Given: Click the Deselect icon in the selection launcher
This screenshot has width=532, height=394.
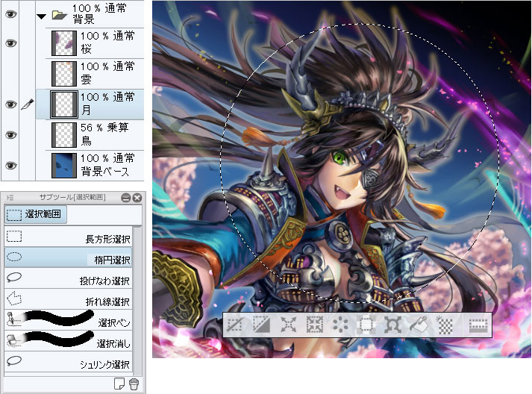Looking at the screenshot, I should [234, 325].
